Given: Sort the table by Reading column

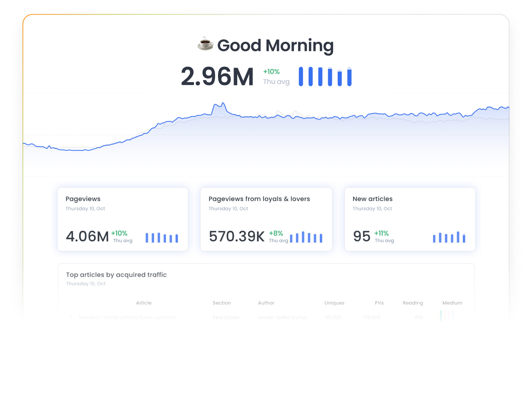Looking at the screenshot, I should coord(413,303).
